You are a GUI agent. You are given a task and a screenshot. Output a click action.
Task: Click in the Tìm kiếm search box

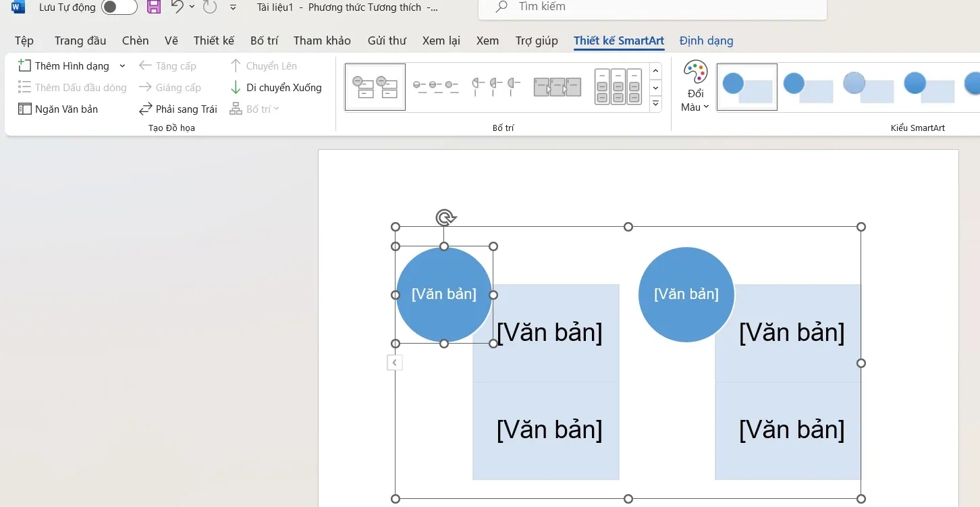[x=652, y=8]
